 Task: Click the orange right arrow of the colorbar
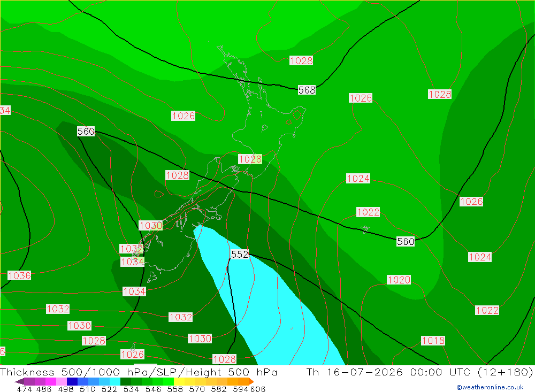pos(251,381)
